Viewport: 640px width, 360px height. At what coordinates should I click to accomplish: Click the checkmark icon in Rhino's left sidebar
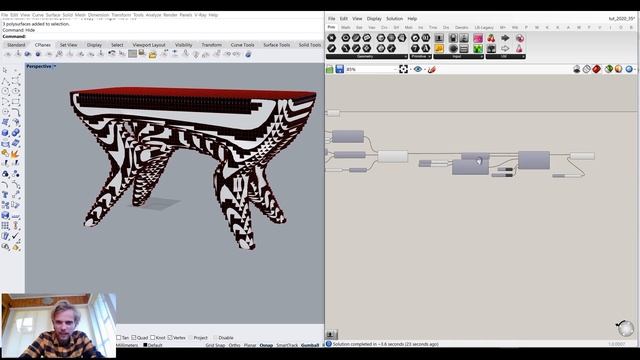[16, 236]
